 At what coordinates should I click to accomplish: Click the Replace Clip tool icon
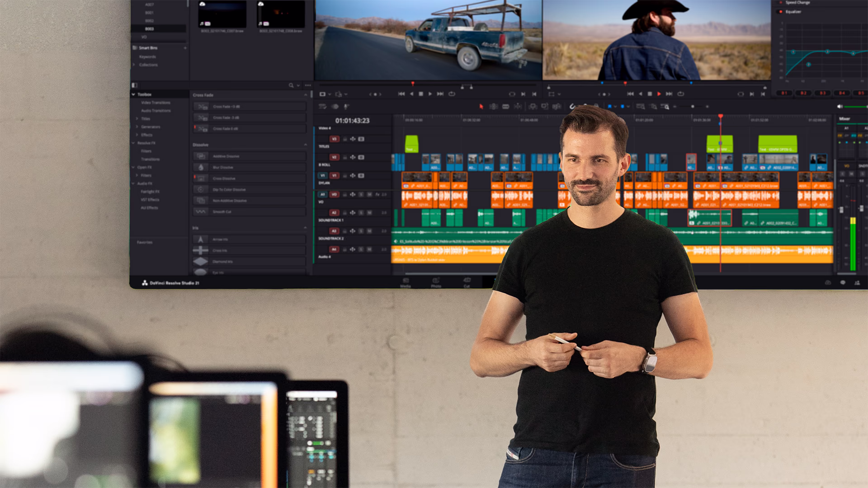tap(557, 107)
